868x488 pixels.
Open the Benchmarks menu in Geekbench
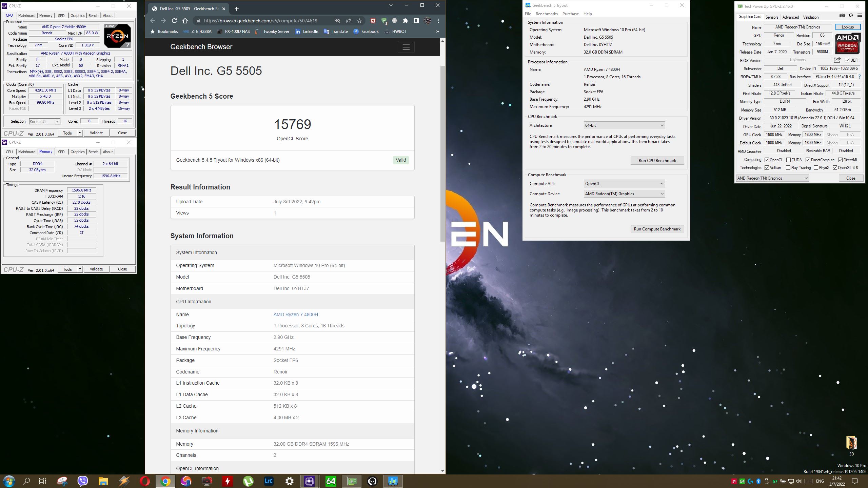click(x=547, y=14)
